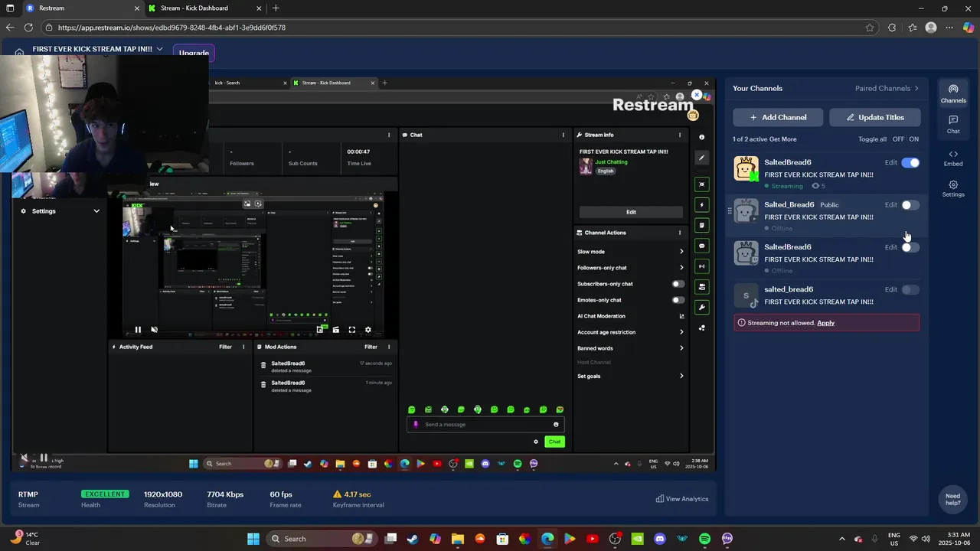Toggle Emotes-only chat switch

click(678, 300)
